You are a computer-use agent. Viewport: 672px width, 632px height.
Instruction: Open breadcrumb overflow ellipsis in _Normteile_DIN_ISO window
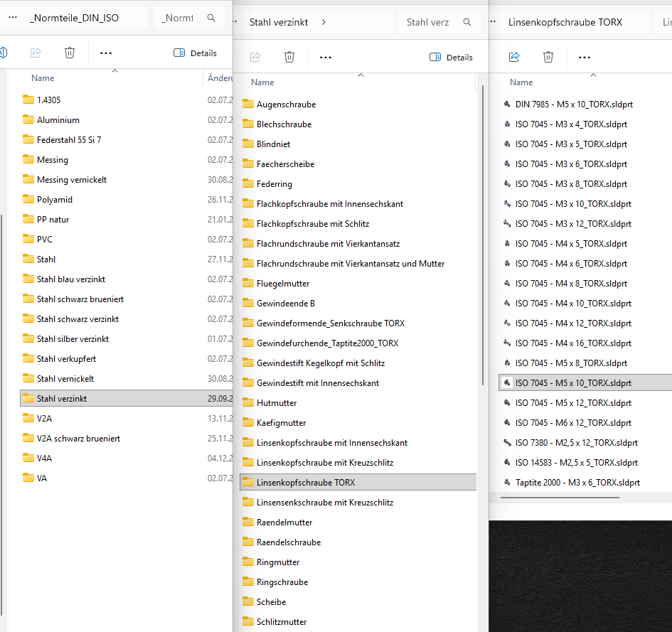click(13, 18)
